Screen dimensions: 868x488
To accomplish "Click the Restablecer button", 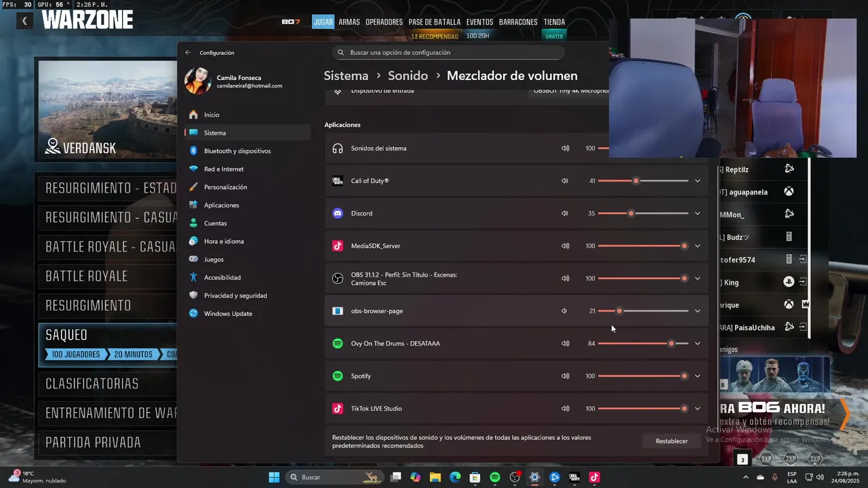I will pyautogui.click(x=672, y=441).
